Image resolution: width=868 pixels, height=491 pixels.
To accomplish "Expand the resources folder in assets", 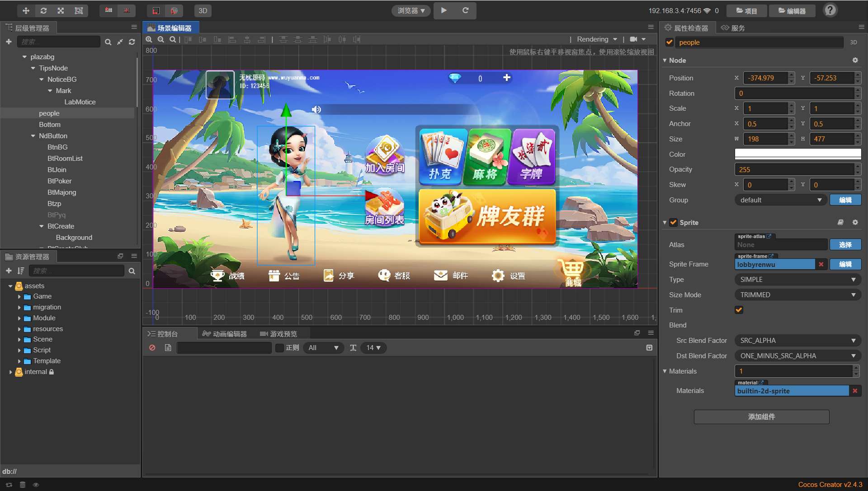I will (x=19, y=329).
